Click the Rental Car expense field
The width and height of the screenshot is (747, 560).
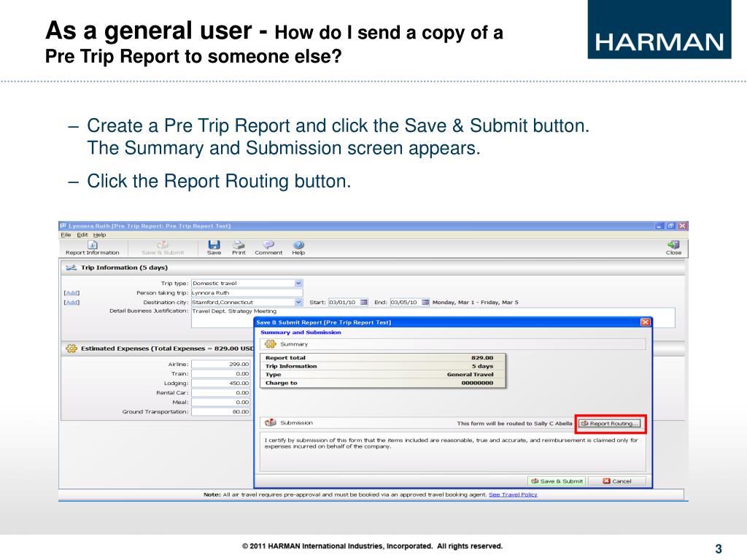coord(220,393)
